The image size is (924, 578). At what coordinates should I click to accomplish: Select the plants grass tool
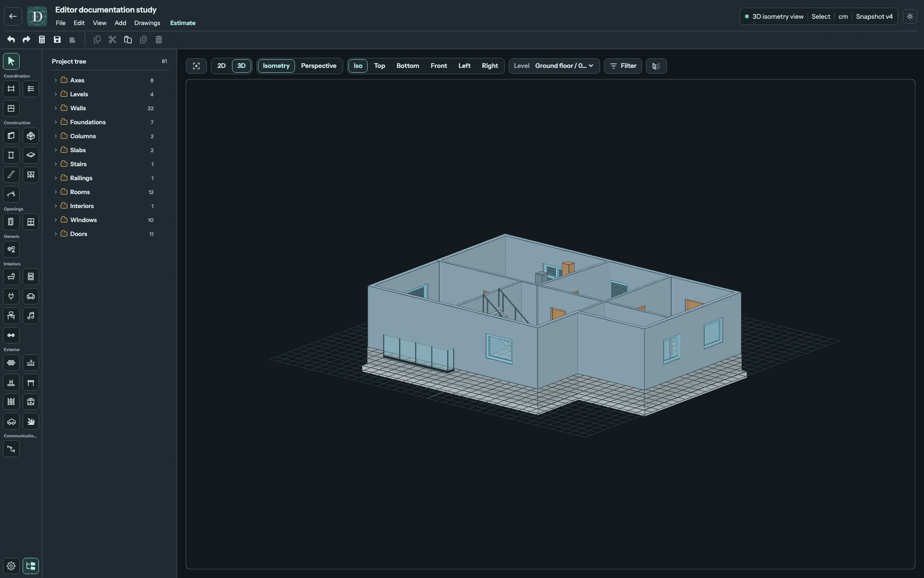31,421
